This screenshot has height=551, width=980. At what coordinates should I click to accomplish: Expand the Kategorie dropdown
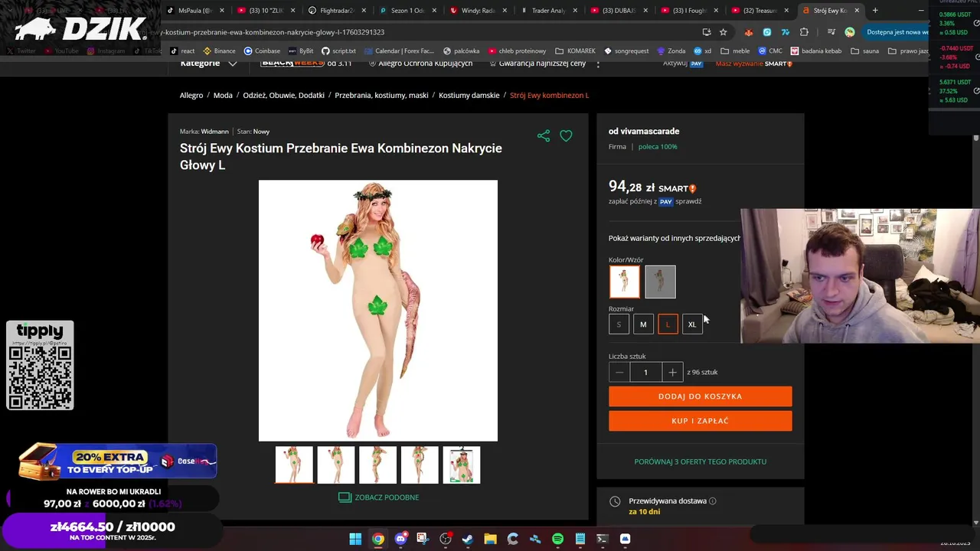208,64
